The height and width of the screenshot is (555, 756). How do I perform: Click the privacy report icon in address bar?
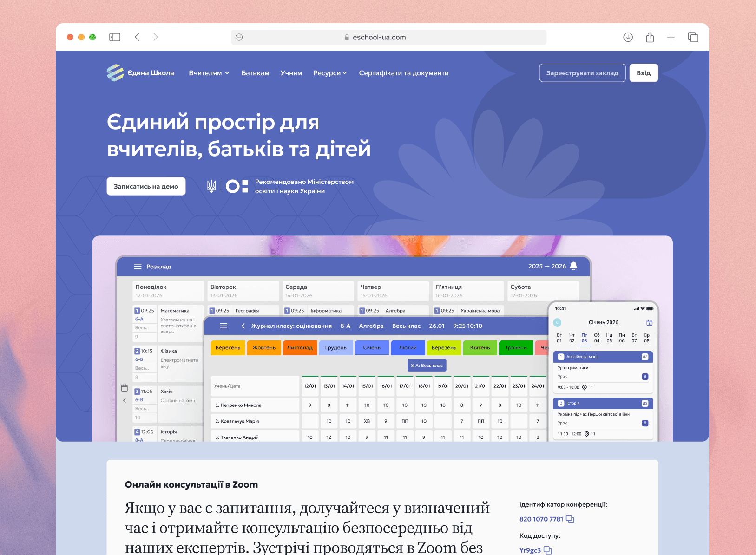[x=239, y=37]
